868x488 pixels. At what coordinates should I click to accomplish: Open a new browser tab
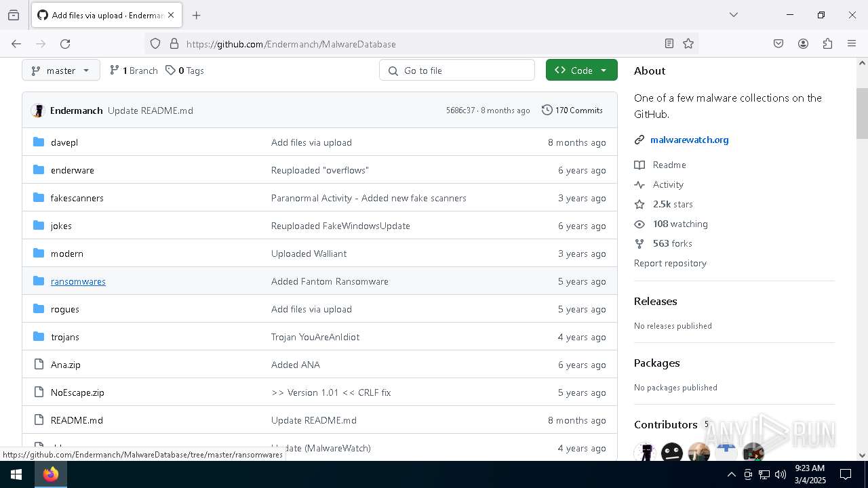click(197, 15)
